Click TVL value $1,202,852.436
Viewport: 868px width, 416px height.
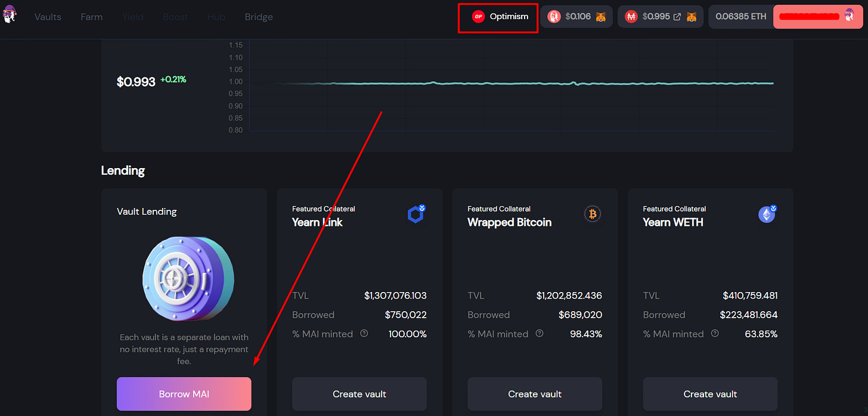(x=569, y=296)
